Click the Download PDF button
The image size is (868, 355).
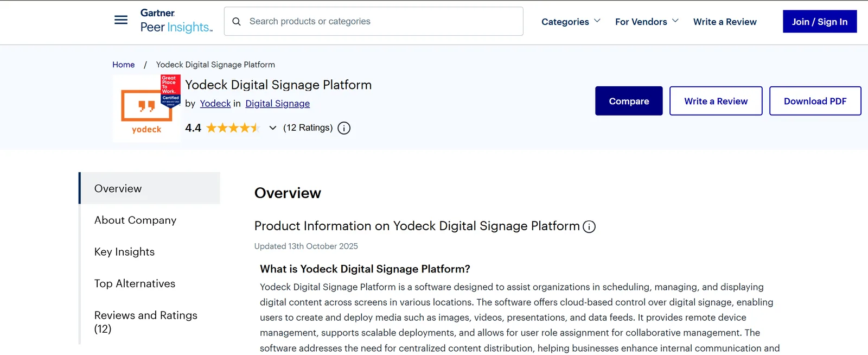click(x=815, y=101)
